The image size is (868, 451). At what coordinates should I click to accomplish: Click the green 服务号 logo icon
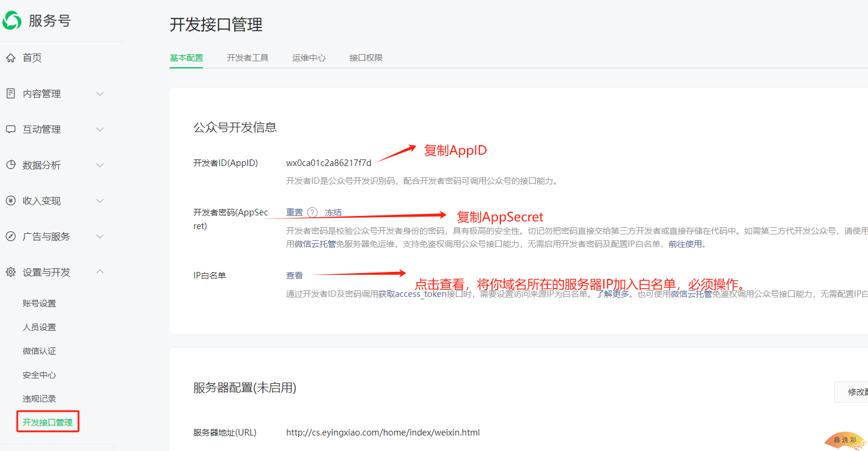click(12, 20)
